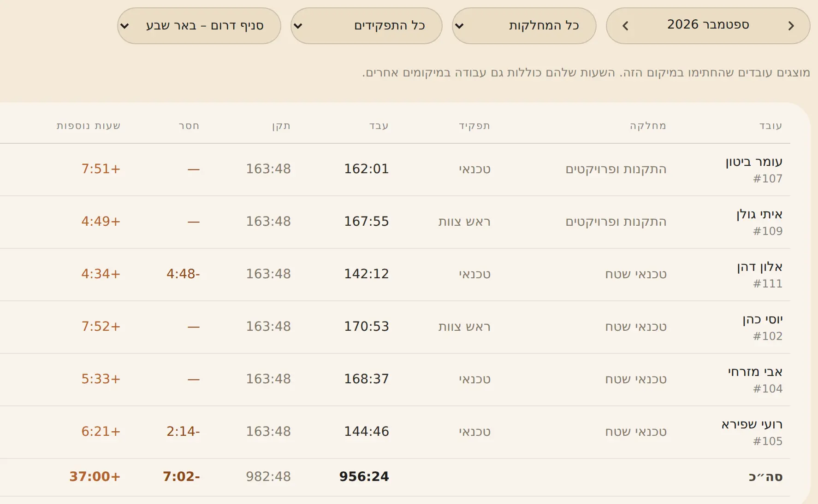Open the סניף דרום – באר שבע branch dropdown
This screenshot has height=504, width=818.
pos(199,26)
